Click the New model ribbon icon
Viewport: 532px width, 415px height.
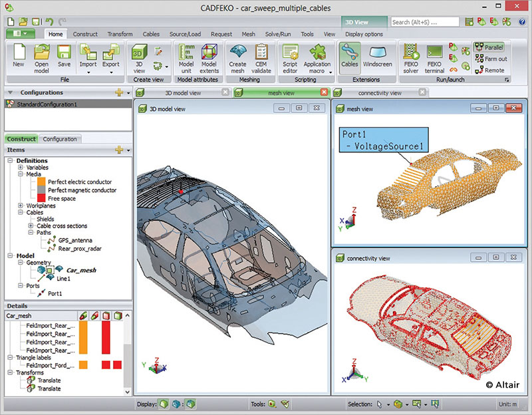pos(19,53)
